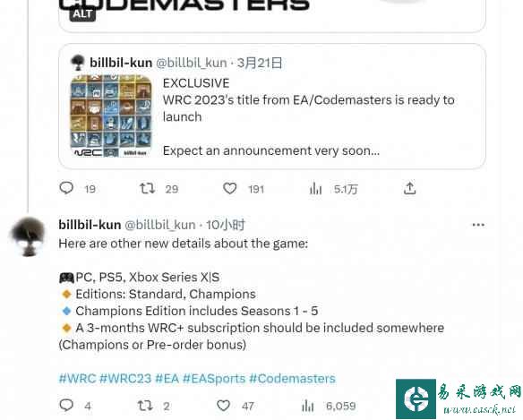Click billbil-kun display name on lower tweet
The image size is (523, 420).
(x=90, y=225)
